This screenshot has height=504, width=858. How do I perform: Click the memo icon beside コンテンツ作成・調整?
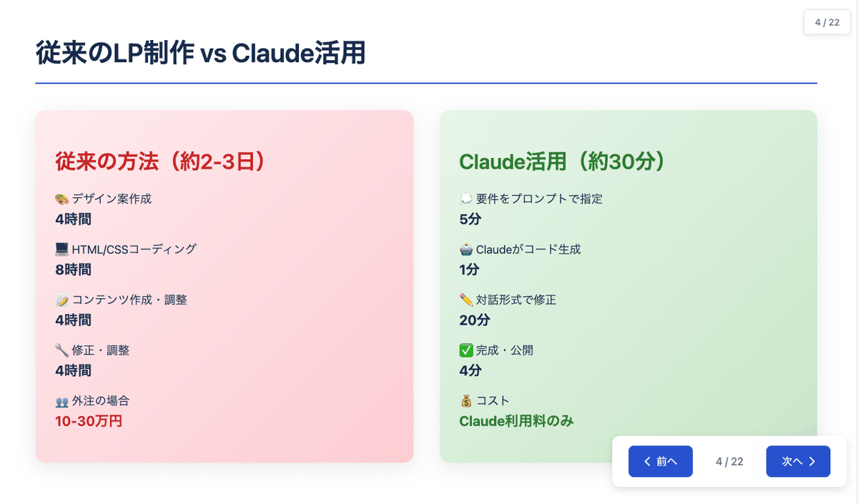click(61, 300)
